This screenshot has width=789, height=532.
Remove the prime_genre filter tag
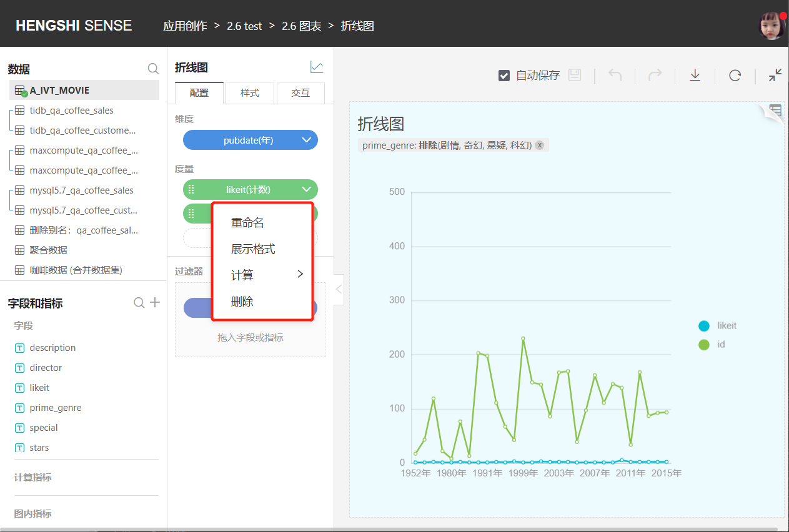[x=540, y=145]
